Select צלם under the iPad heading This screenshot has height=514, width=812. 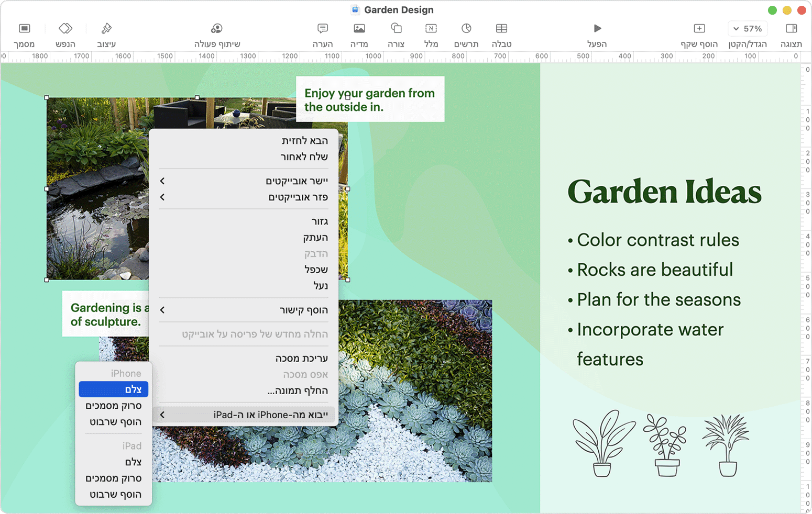(x=114, y=462)
